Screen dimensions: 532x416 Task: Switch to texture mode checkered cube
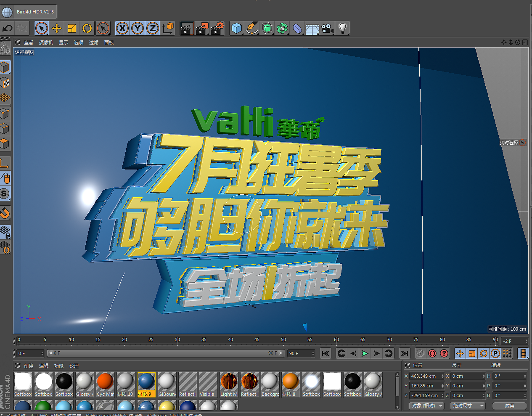point(5,83)
